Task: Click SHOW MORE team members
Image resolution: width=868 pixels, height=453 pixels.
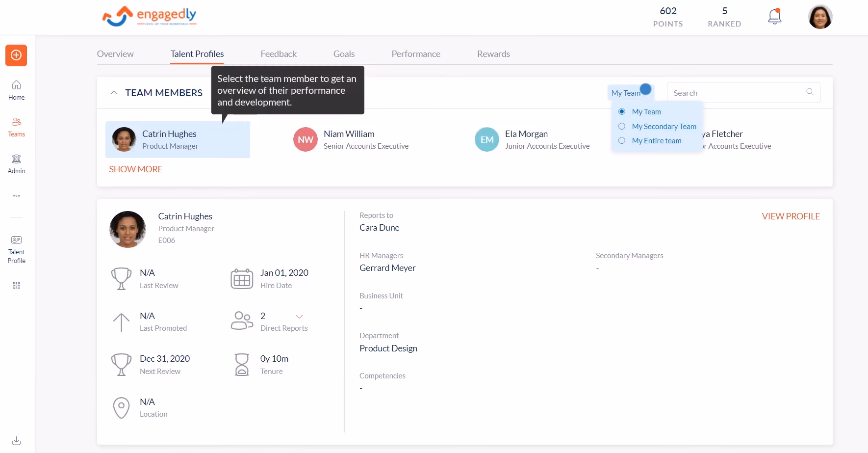Action: tap(136, 169)
